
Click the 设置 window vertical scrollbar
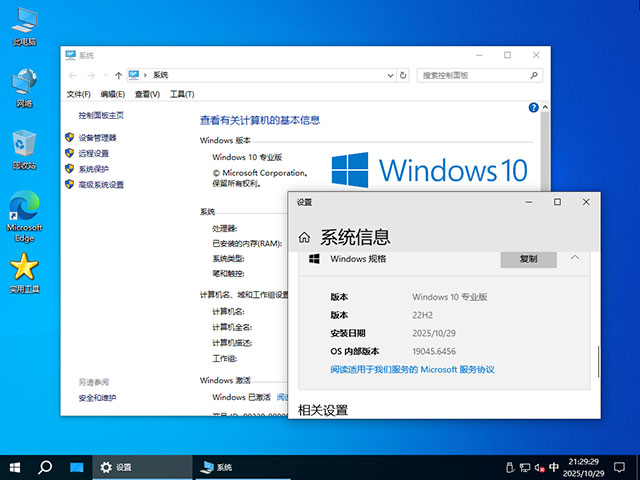tap(598, 362)
